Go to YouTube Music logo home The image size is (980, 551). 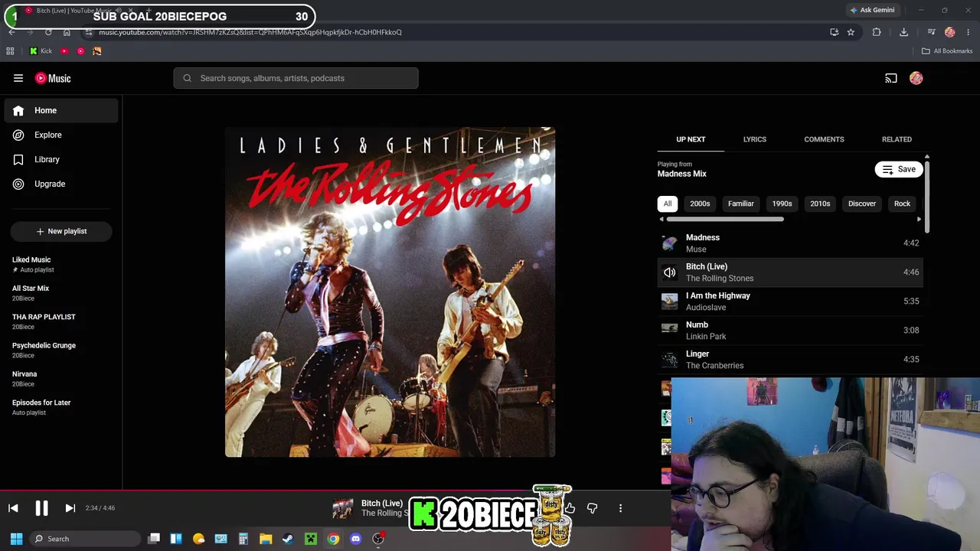[x=53, y=78]
